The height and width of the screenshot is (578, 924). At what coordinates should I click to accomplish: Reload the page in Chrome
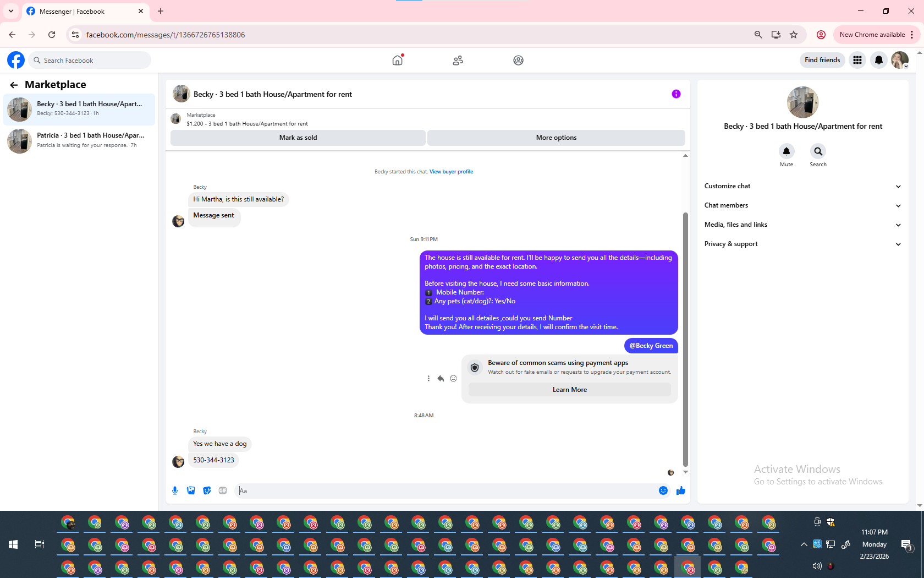[x=52, y=35]
